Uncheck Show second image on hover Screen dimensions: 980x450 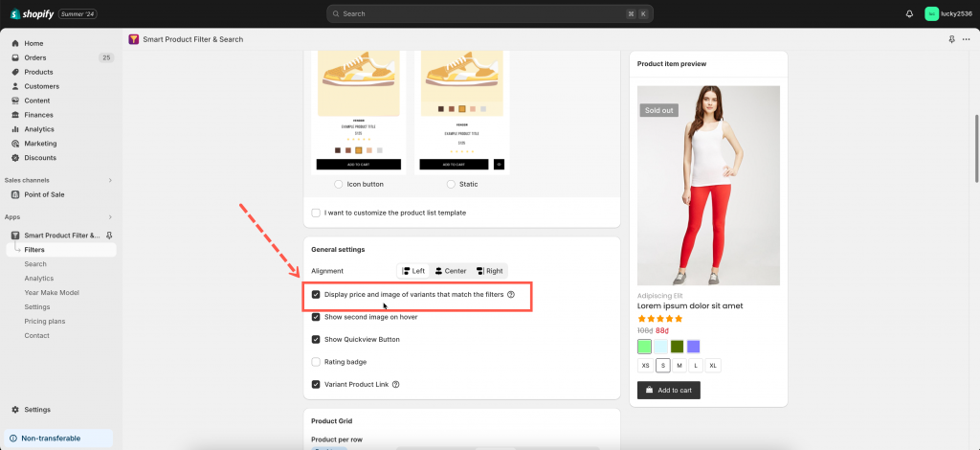(316, 317)
